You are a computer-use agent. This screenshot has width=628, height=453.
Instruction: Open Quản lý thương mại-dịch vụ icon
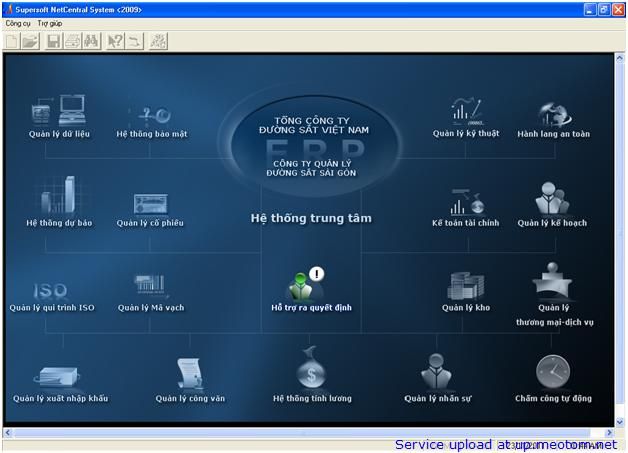point(553,281)
